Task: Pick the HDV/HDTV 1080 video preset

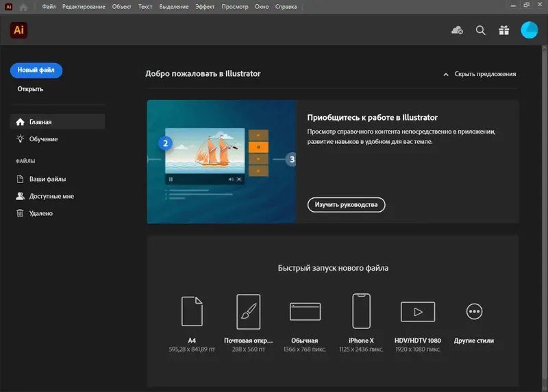Action: pyautogui.click(x=418, y=312)
